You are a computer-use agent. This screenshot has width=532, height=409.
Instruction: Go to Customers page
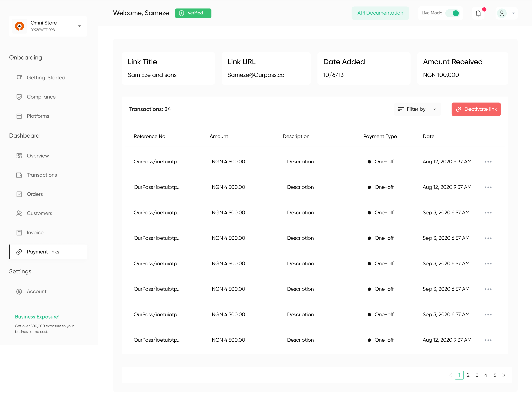39,213
